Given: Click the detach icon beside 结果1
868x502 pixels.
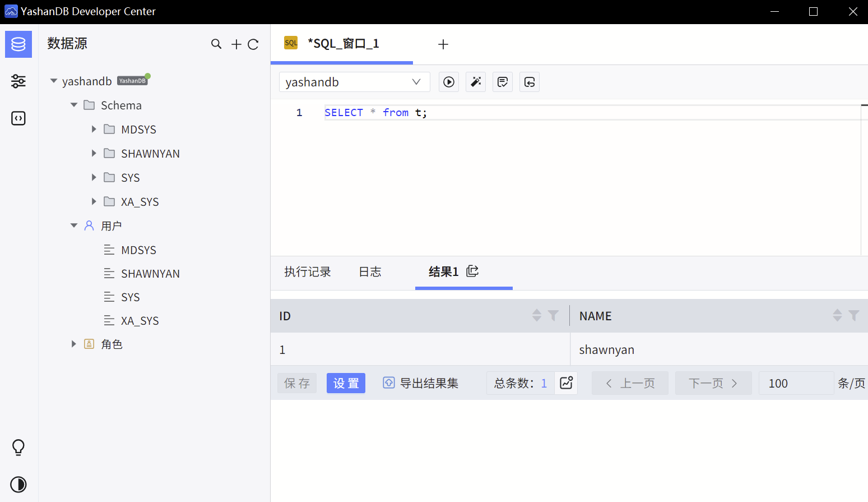Looking at the screenshot, I should 472,271.
